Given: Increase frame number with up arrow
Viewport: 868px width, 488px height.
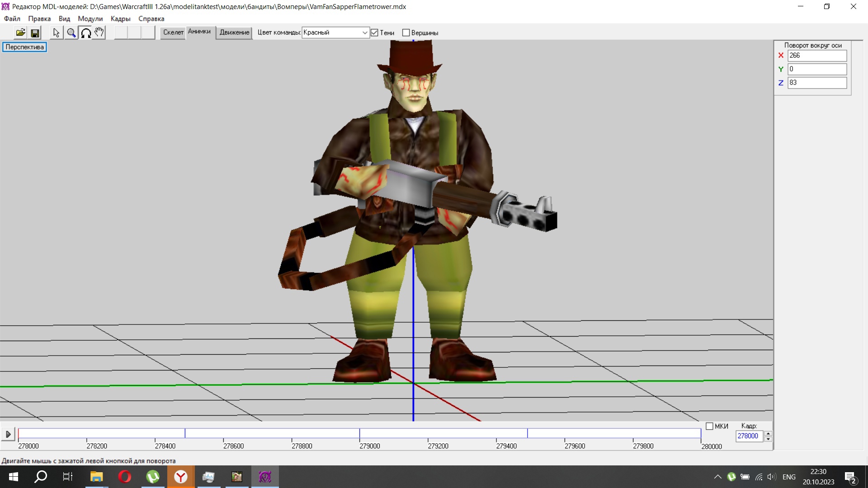Looking at the screenshot, I should tap(768, 433).
